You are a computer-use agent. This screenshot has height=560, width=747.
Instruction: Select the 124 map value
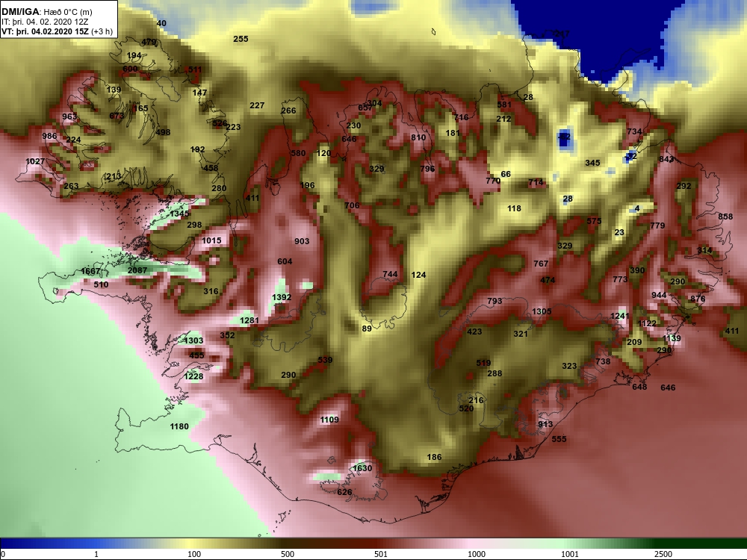418,275
